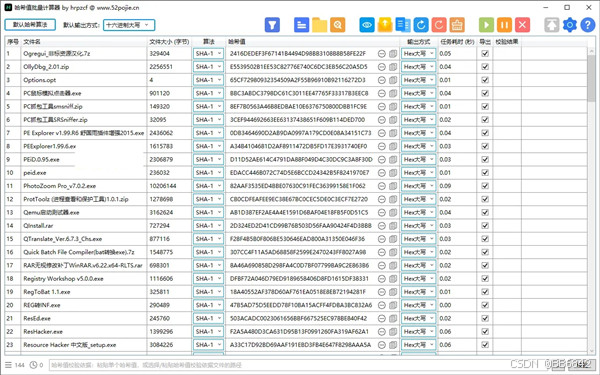Open algorithm dropdown for PEExplorer1.99.6.exe

coord(208,146)
